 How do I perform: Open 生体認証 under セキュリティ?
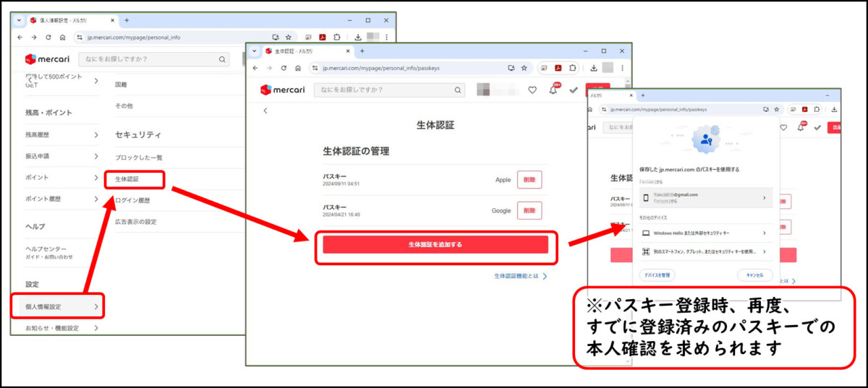(127, 178)
